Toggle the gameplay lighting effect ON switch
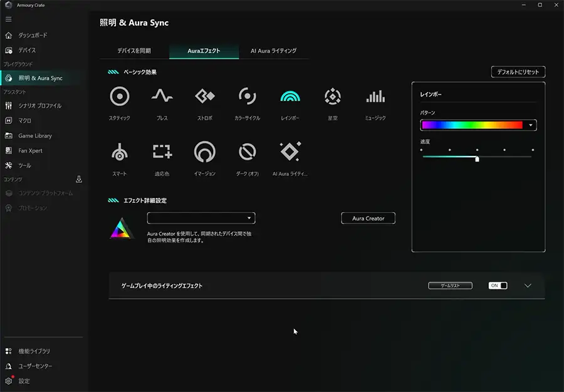 (x=498, y=286)
